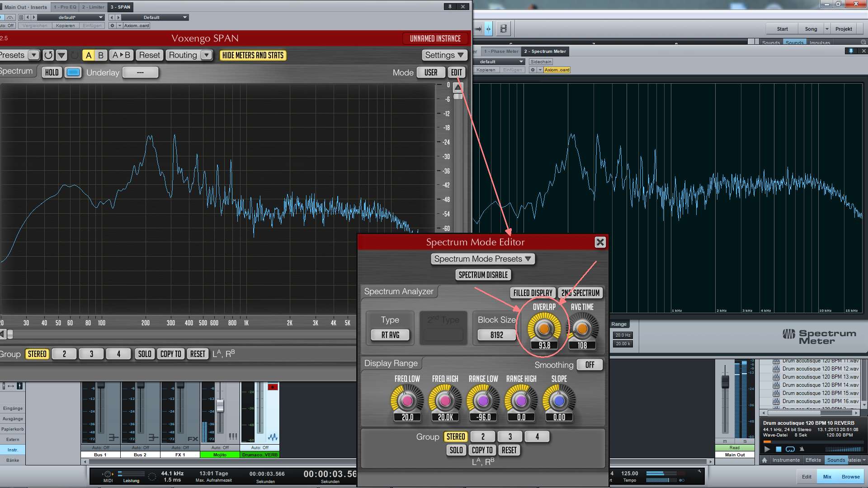The width and height of the screenshot is (868, 488).
Task: Click the WAV icon of Drum acoutisque 14.wav
Action: pos(776,385)
